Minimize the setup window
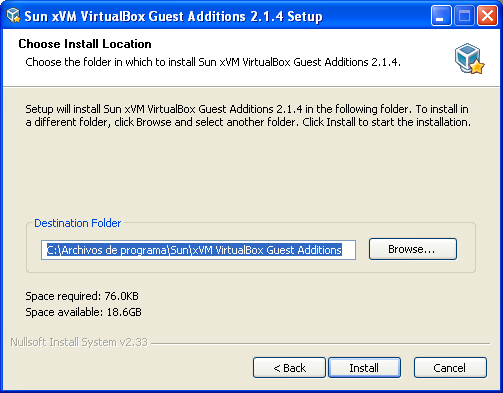 coord(441,15)
